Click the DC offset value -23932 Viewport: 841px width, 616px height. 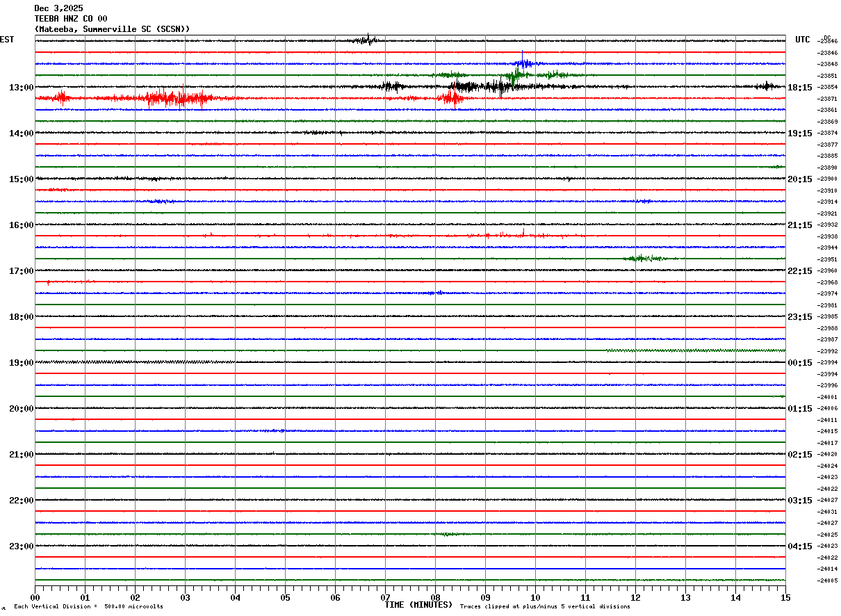[x=827, y=225]
